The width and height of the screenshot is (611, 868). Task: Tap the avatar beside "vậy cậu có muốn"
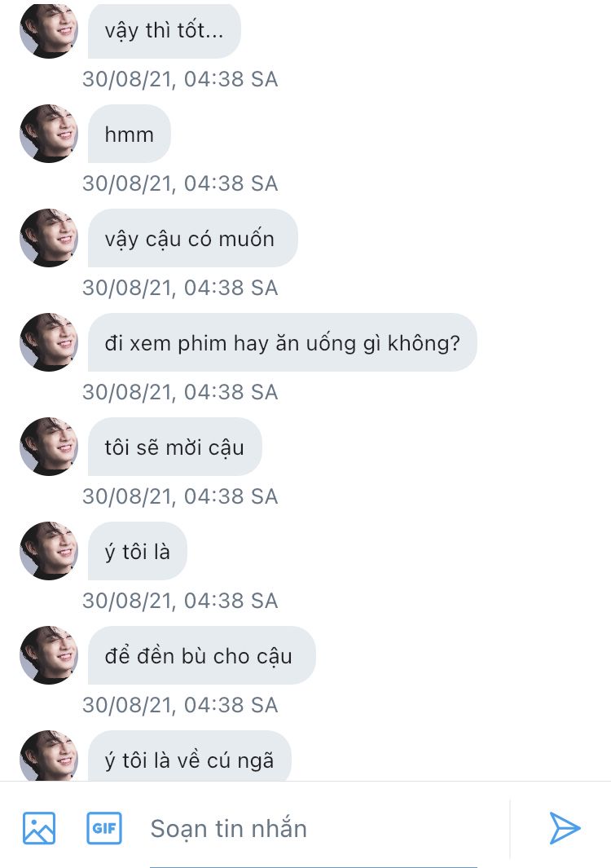pyautogui.click(x=49, y=238)
